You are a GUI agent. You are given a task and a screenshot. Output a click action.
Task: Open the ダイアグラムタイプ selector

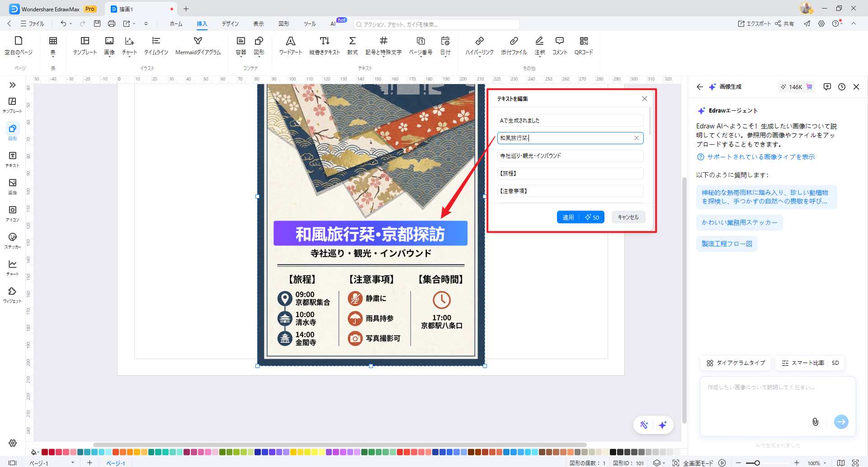[736, 363]
